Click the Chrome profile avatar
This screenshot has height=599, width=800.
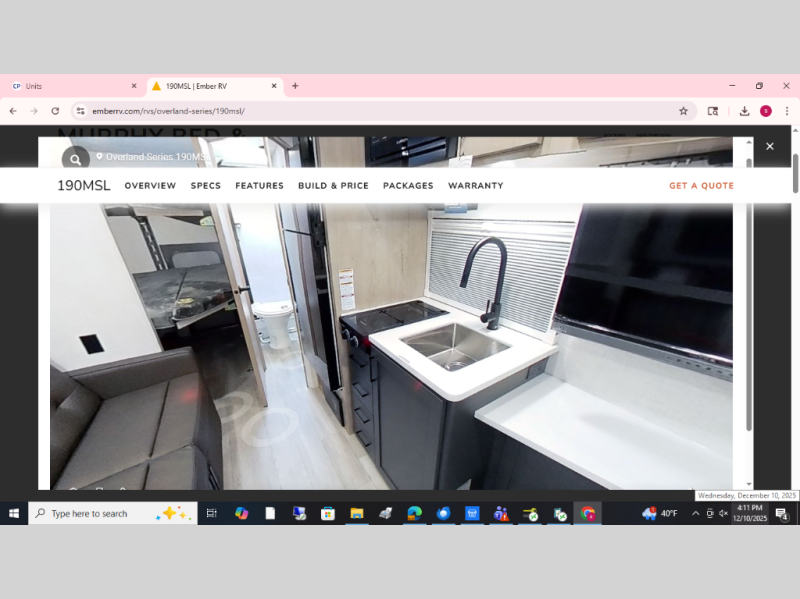[766, 111]
